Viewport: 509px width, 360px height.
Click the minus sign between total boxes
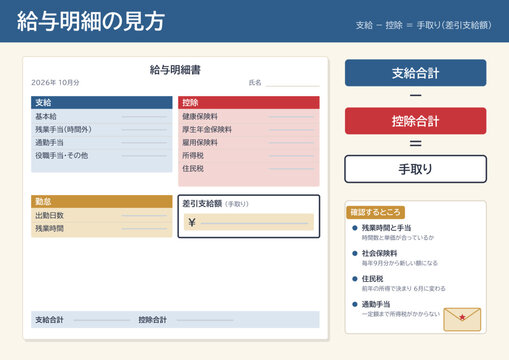click(415, 96)
